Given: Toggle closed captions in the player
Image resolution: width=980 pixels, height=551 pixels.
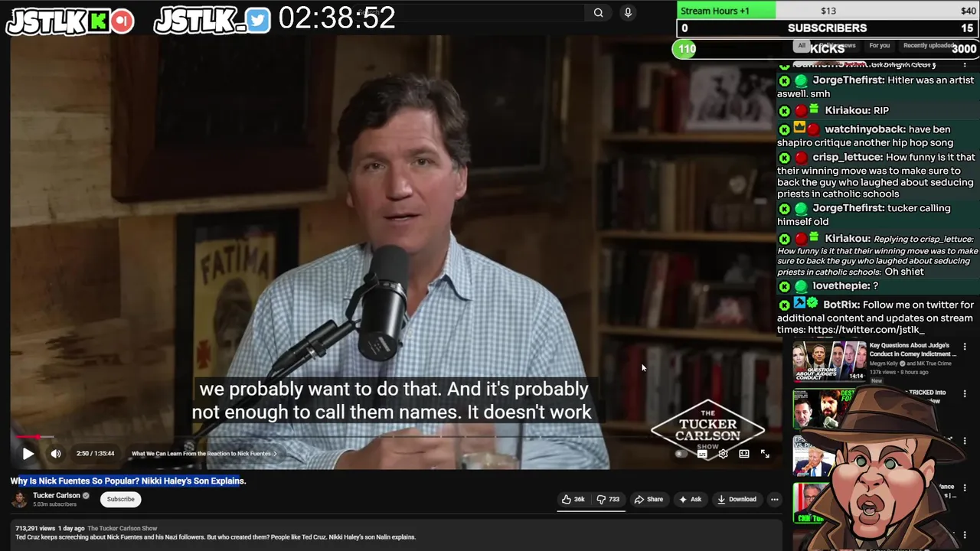Looking at the screenshot, I should click(702, 454).
